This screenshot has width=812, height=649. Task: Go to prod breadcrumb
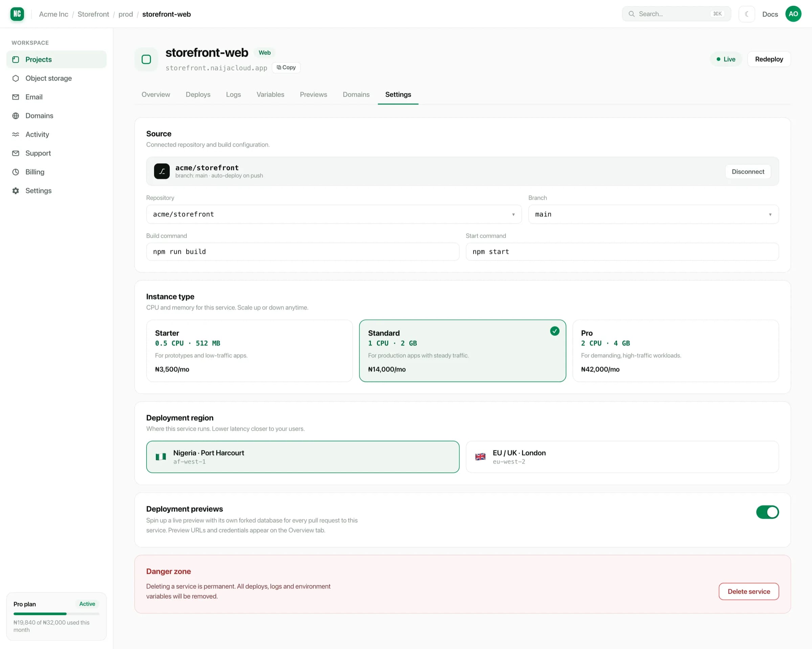point(126,14)
